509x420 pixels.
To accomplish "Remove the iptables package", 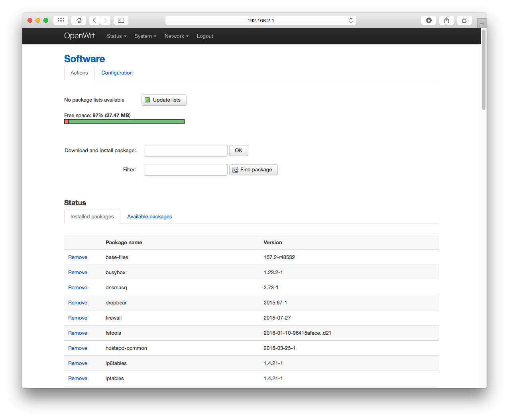I will pos(78,379).
